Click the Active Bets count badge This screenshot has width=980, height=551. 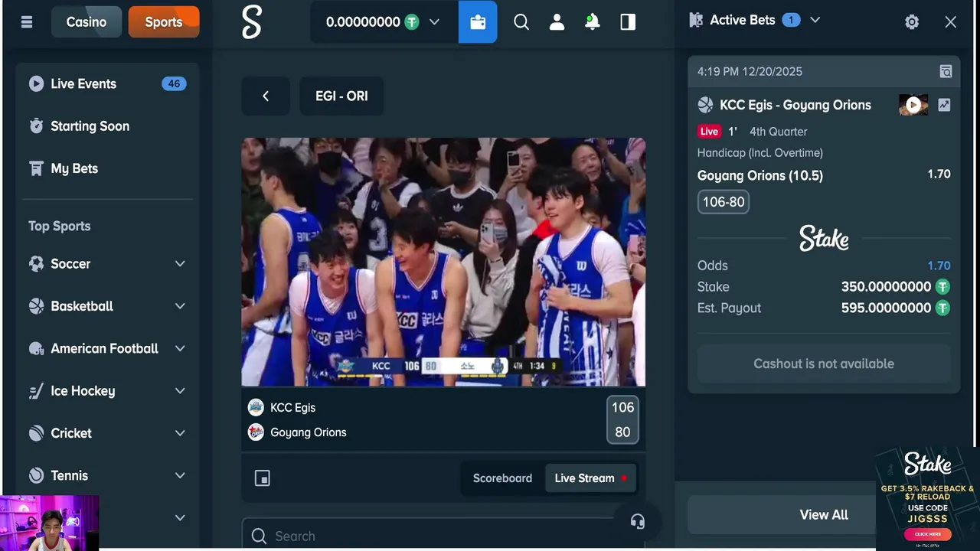point(792,20)
